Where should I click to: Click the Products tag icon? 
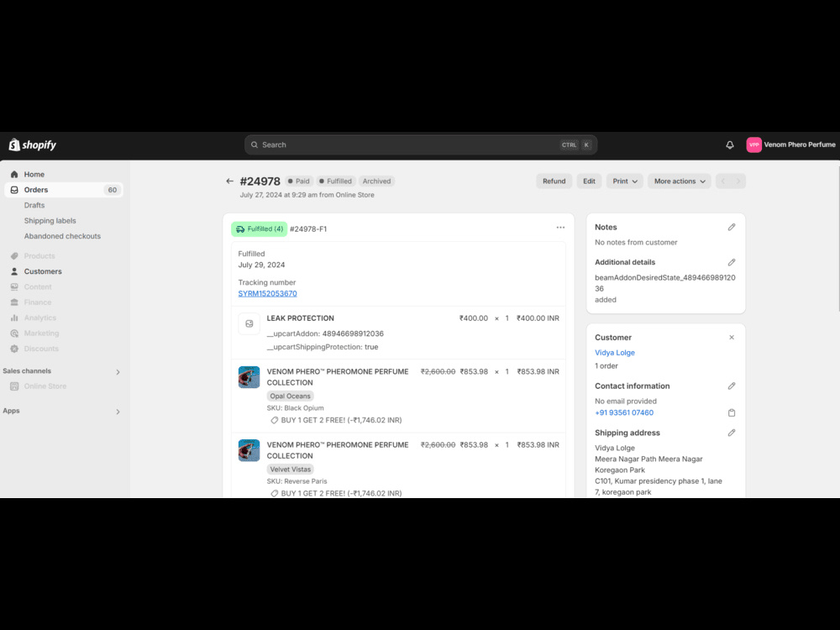click(x=14, y=256)
